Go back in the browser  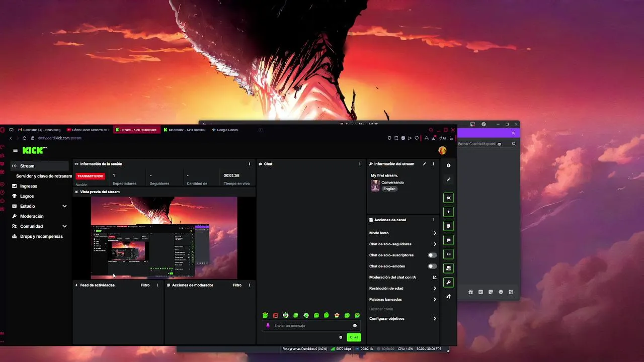point(11,138)
